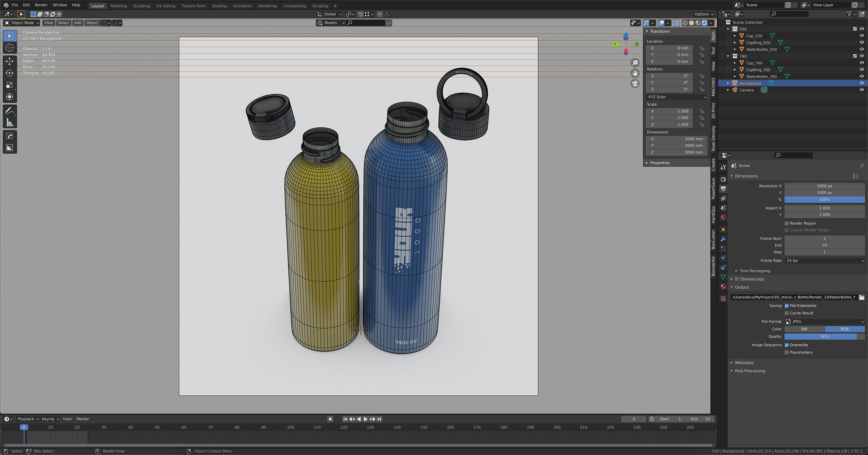Open the Options dropdown
868x455 pixels.
coord(704,14)
